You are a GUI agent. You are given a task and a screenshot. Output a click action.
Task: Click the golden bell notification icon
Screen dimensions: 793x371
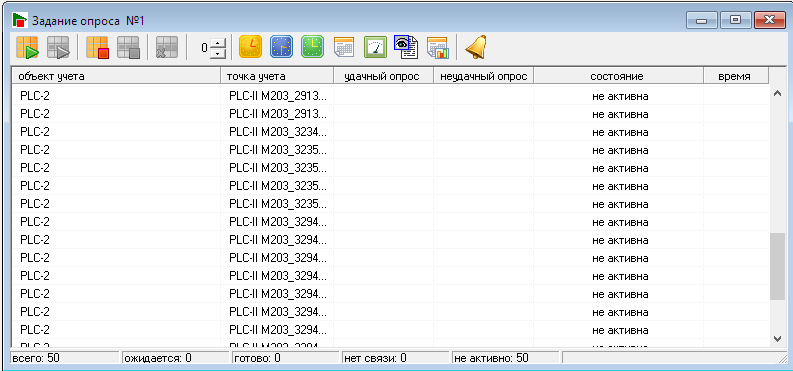coord(476,47)
